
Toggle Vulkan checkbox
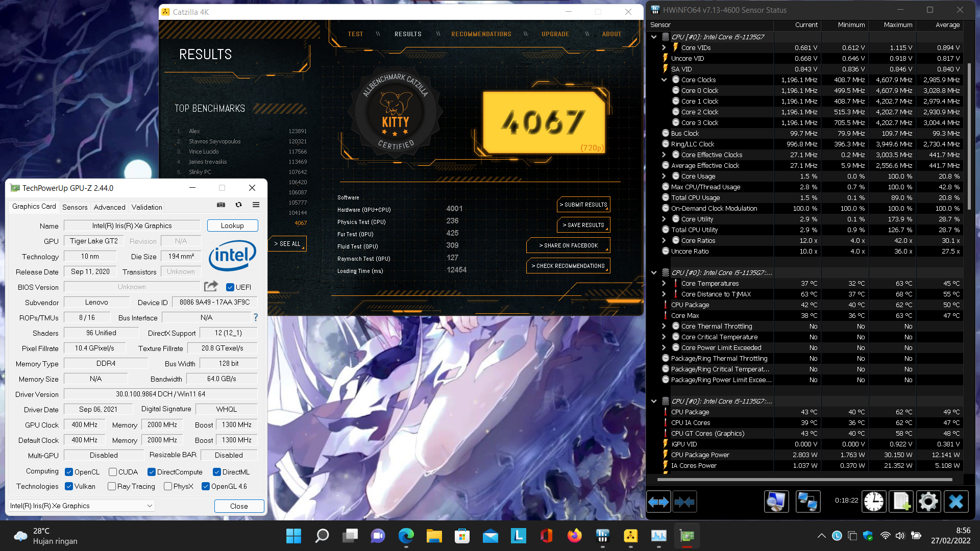click(69, 486)
